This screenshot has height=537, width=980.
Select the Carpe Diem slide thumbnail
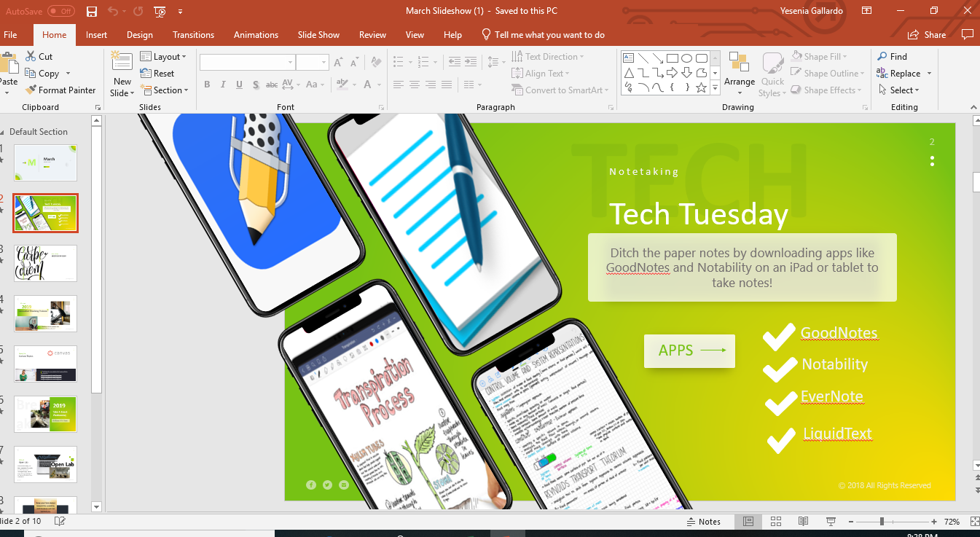[x=45, y=263]
